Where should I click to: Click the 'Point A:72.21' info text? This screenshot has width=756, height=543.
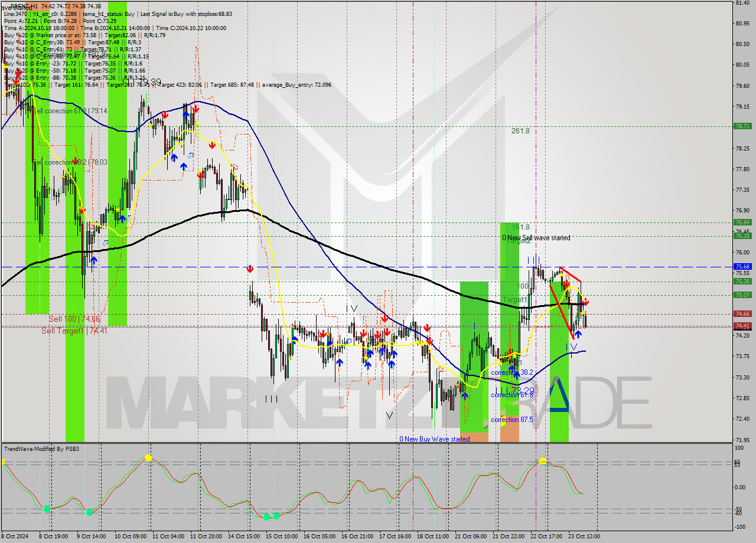pos(21,21)
